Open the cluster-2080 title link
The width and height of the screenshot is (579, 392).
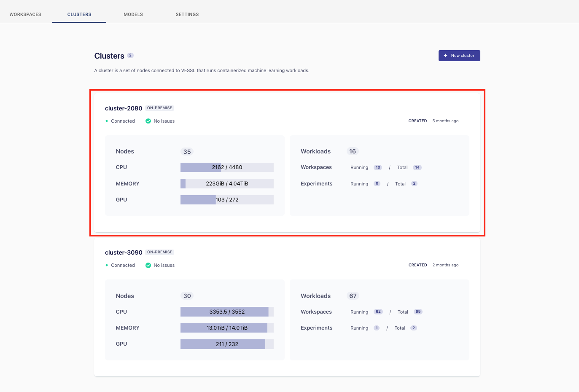pos(124,108)
